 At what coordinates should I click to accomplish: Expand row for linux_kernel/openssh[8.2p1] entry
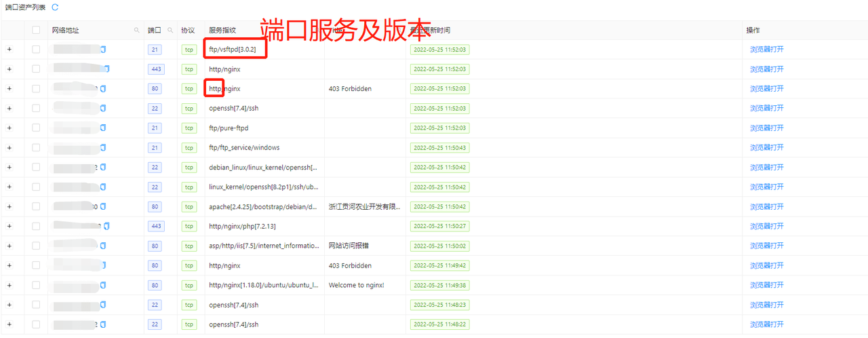[9, 187]
